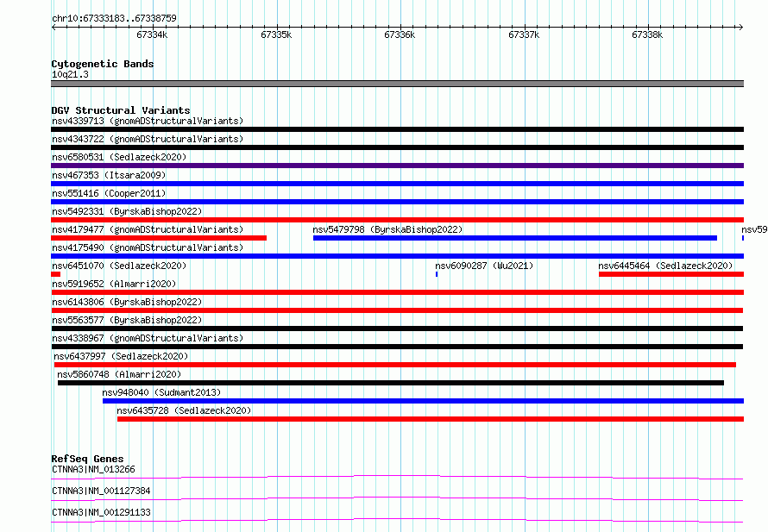
Task: Open the nsv6580531 (Sedlazeck2020) variant label
Action: 119,157
